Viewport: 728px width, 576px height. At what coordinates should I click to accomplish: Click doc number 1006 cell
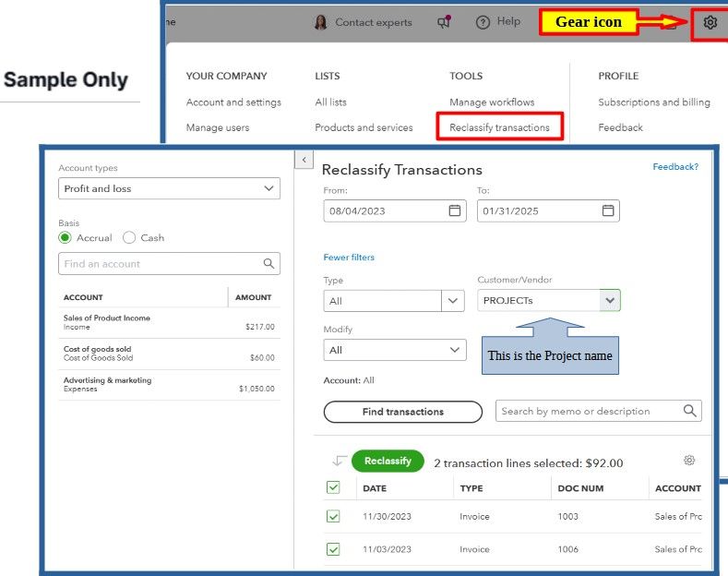click(567, 549)
